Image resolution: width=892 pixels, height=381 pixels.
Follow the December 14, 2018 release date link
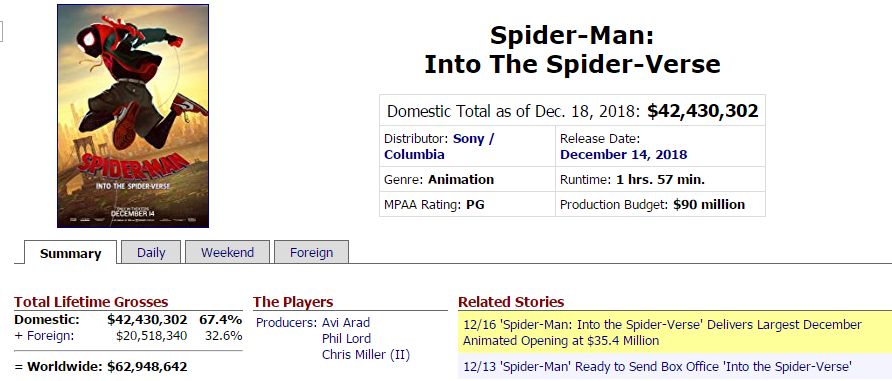pyautogui.click(x=623, y=155)
